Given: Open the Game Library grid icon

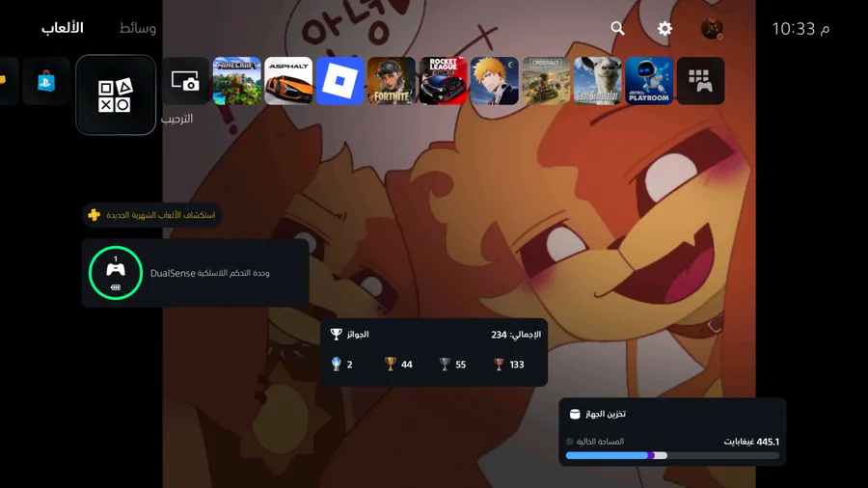Looking at the screenshot, I should (x=700, y=81).
